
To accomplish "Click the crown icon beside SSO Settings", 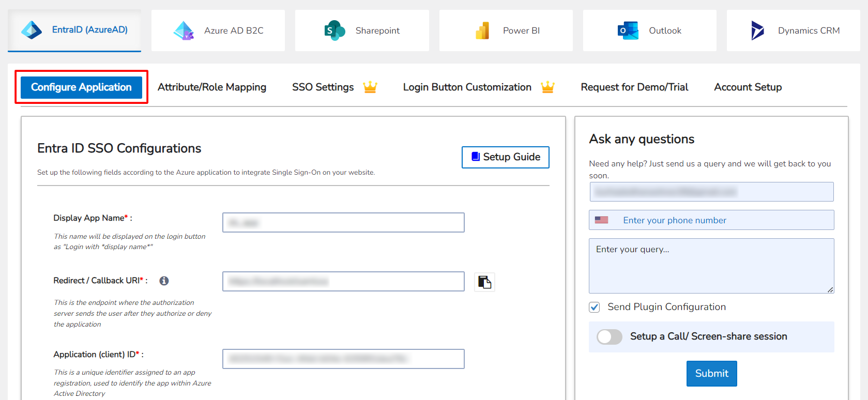I will (x=370, y=87).
